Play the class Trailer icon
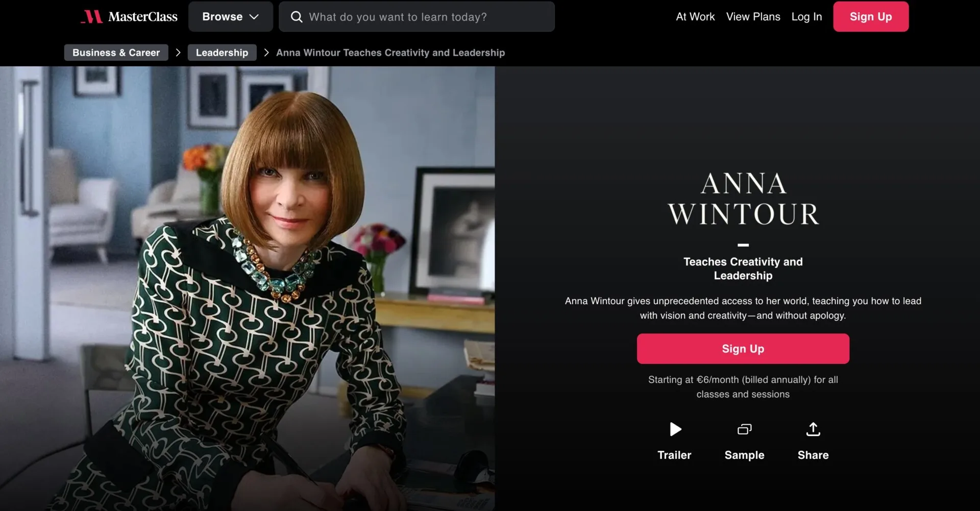980x511 pixels. coord(675,429)
